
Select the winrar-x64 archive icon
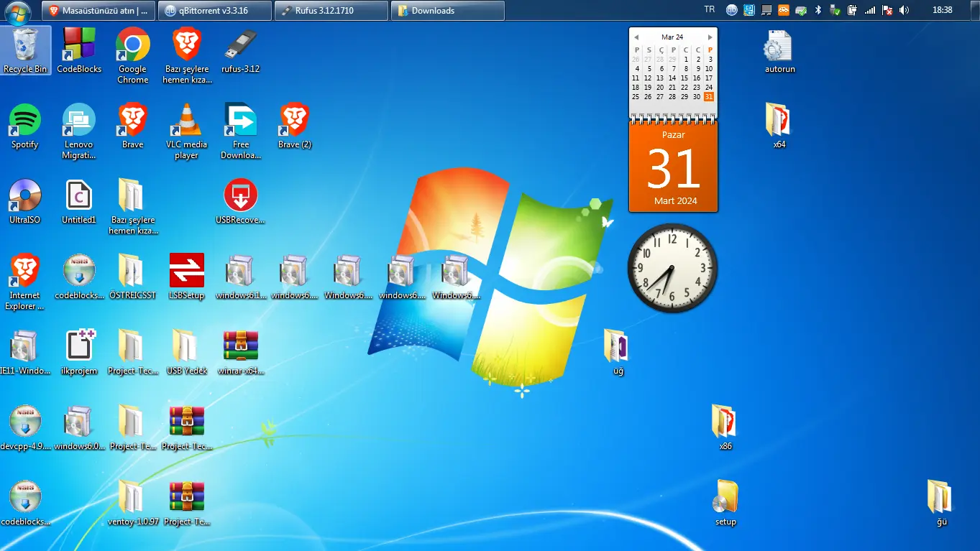(x=241, y=352)
